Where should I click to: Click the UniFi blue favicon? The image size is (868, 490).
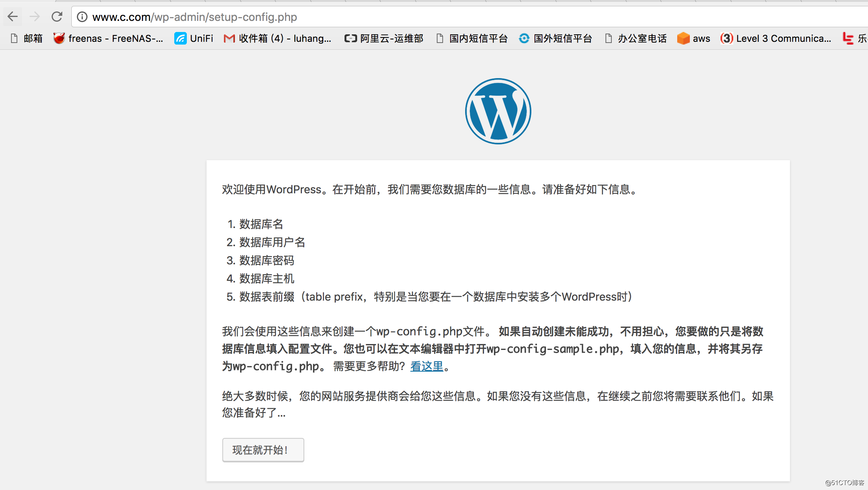[180, 38]
